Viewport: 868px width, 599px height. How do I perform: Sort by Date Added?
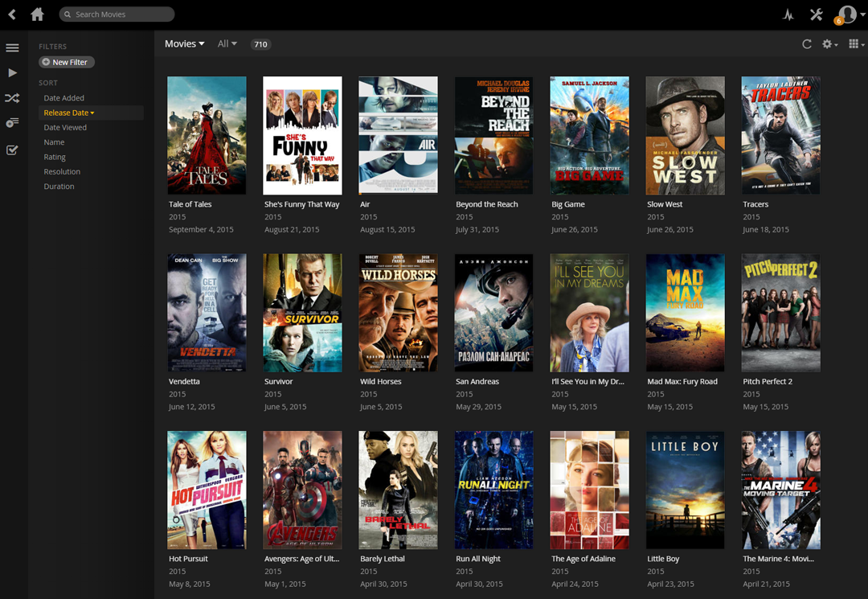[63, 98]
